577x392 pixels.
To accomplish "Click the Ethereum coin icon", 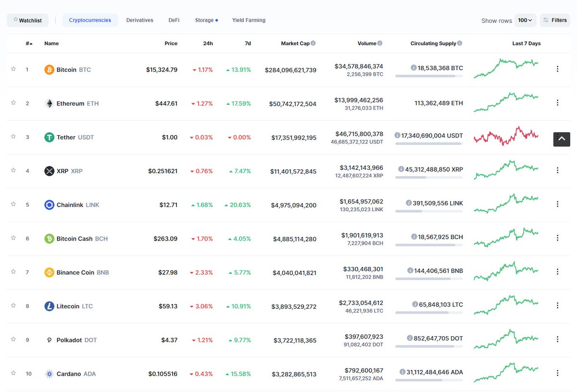I will [50, 103].
